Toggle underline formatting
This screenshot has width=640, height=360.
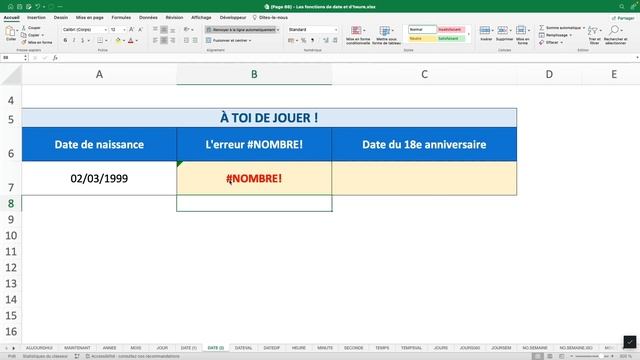pyautogui.click(x=82, y=40)
